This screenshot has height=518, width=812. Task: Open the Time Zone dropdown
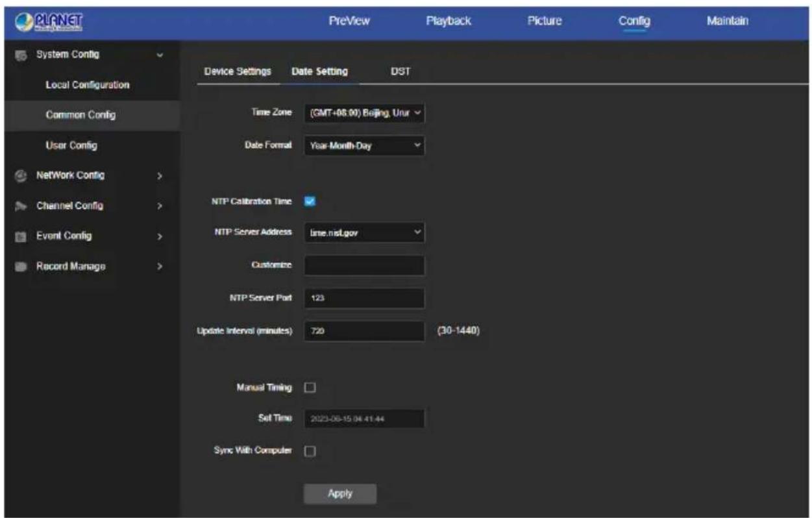coord(363,112)
